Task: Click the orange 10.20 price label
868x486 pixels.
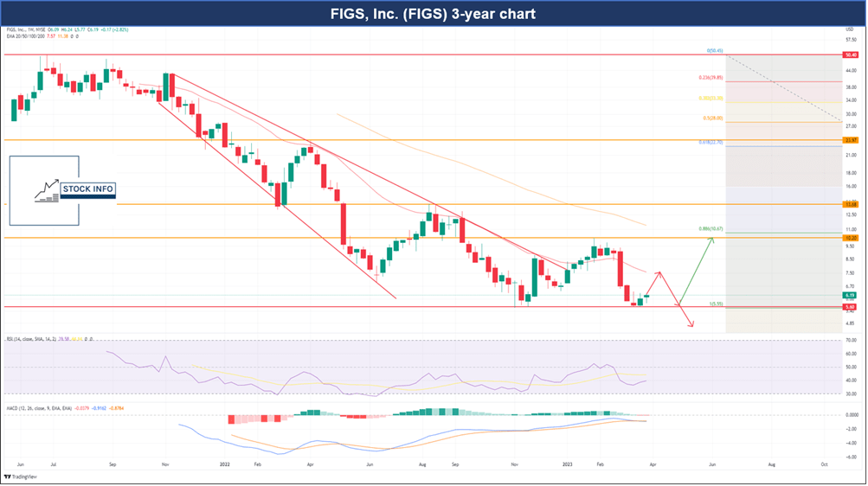Action: tap(851, 238)
